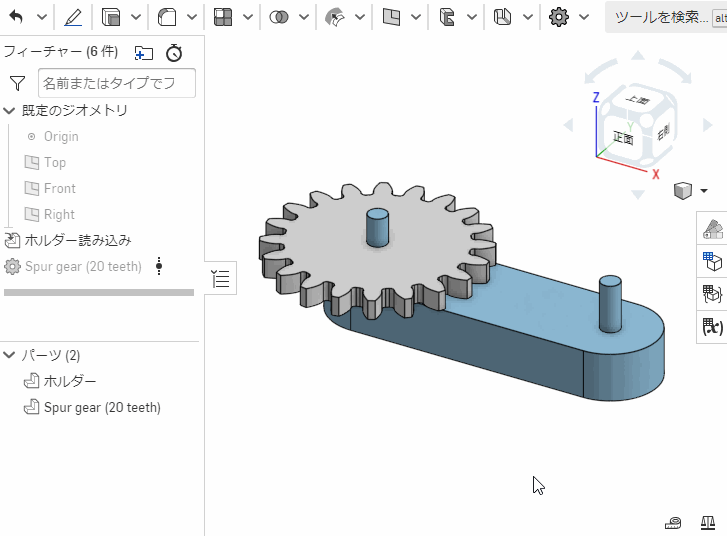Open the feature filter funnel
727x536 pixels.
[17, 83]
